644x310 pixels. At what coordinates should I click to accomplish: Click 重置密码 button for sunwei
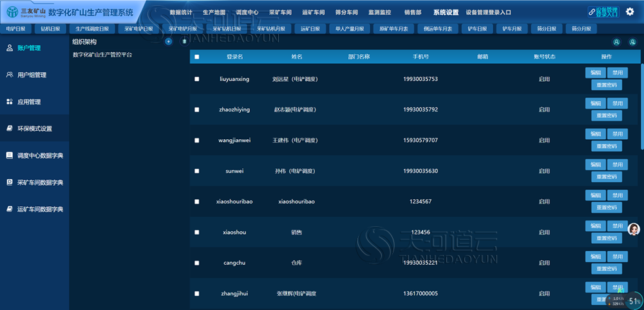tap(607, 177)
